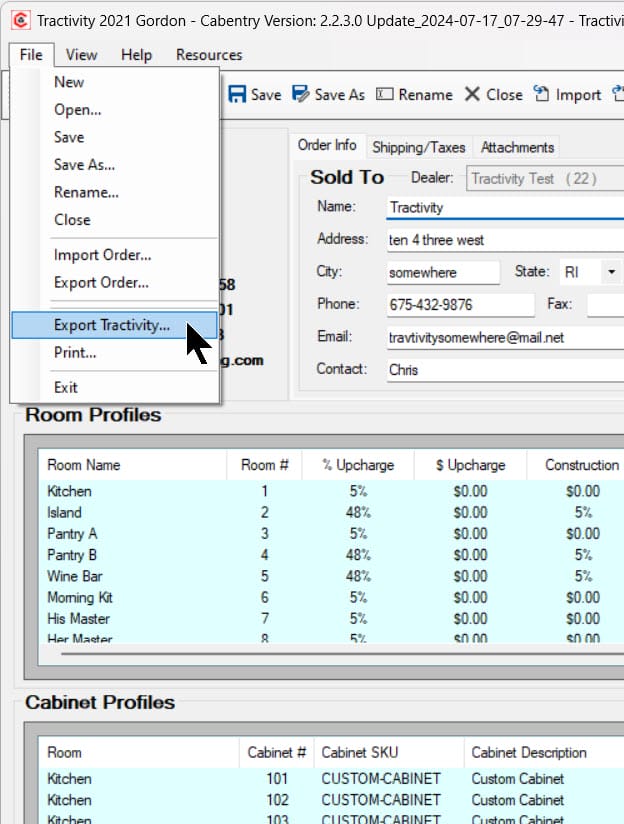
Task: Click the Phone number field
Action: point(461,305)
